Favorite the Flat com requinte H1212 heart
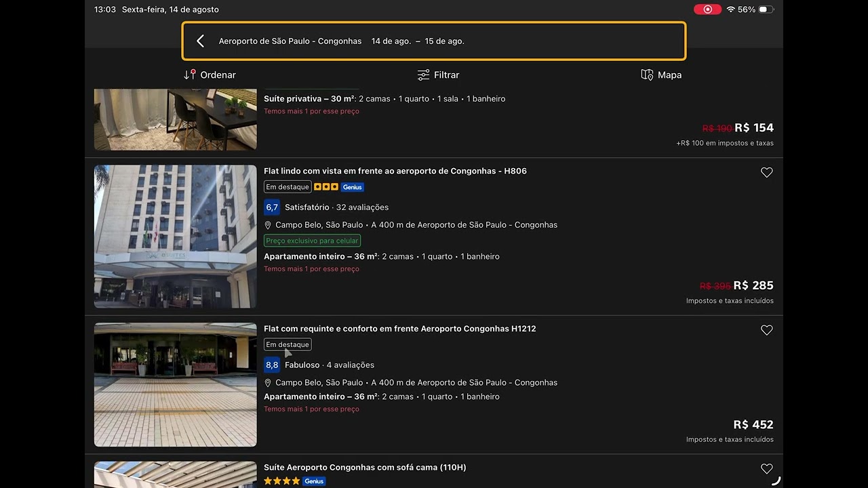This screenshot has width=868, height=488. (x=766, y=330)
